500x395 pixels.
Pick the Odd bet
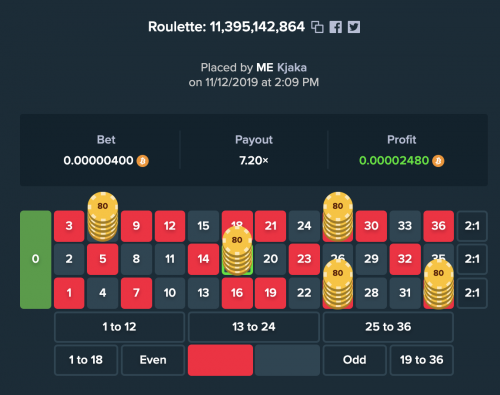click(355, 360)
